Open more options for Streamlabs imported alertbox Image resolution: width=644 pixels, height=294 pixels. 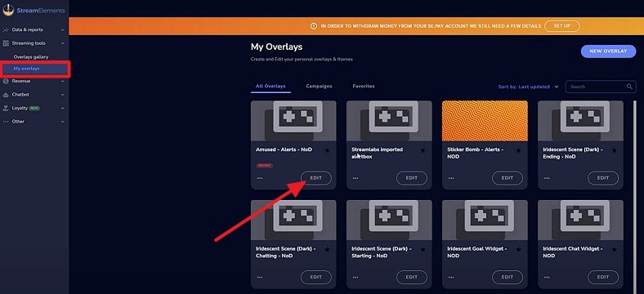pos(356,178)
